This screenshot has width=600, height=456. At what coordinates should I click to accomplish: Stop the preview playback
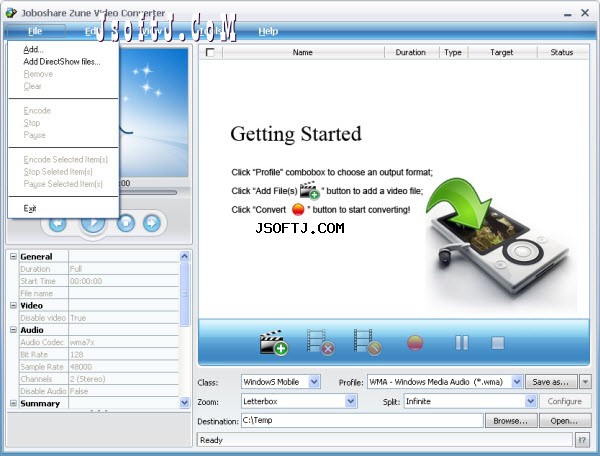126,223
